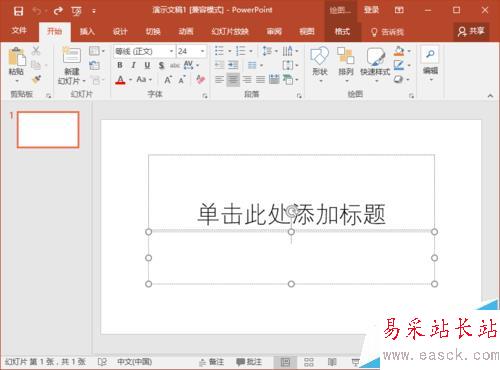The width and height of the screenshot is (500, 370).
Task: Click the Cut scissors icon
Action: coord(36,51)
